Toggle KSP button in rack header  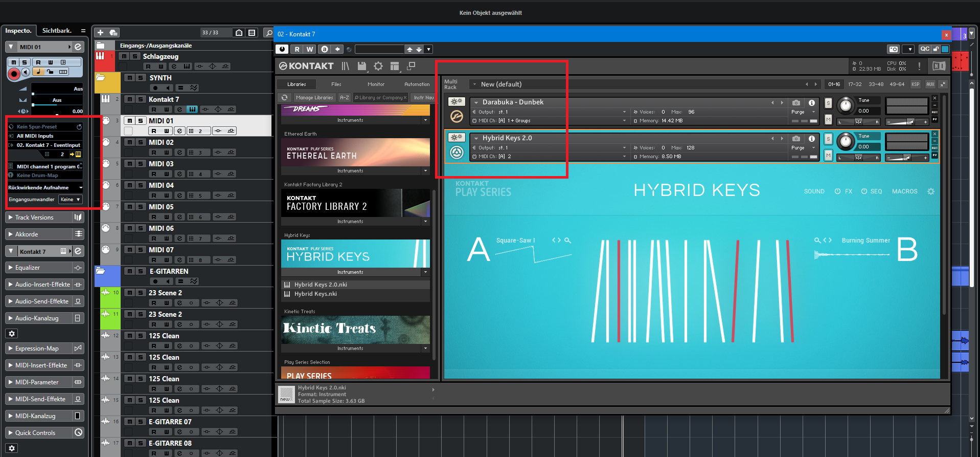tap(915, 84)
